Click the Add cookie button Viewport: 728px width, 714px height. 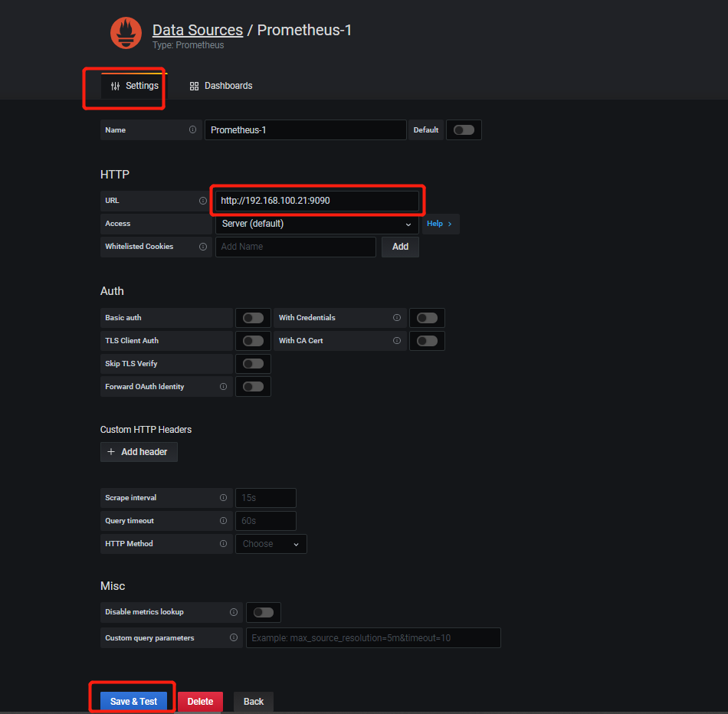[400, 247]
